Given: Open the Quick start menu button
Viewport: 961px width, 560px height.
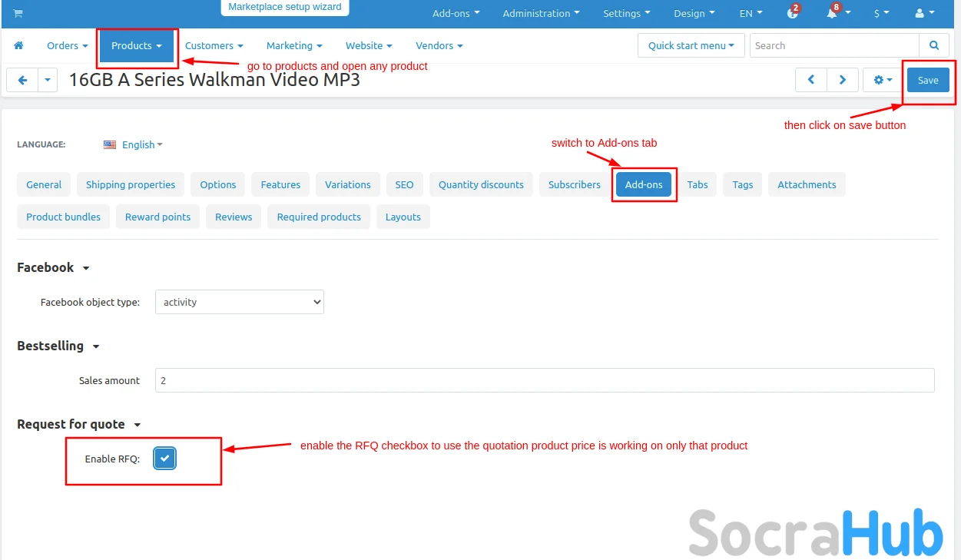Looking at the screenshot, I should [x=691, y=46].
